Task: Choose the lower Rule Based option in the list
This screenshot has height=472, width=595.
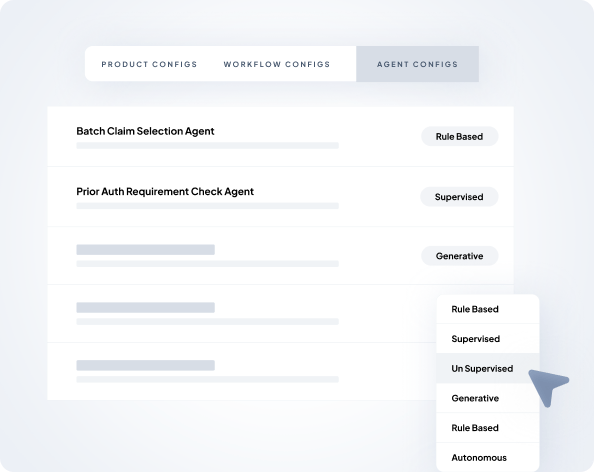Action: pyautogui.click(x=488, y=428)
